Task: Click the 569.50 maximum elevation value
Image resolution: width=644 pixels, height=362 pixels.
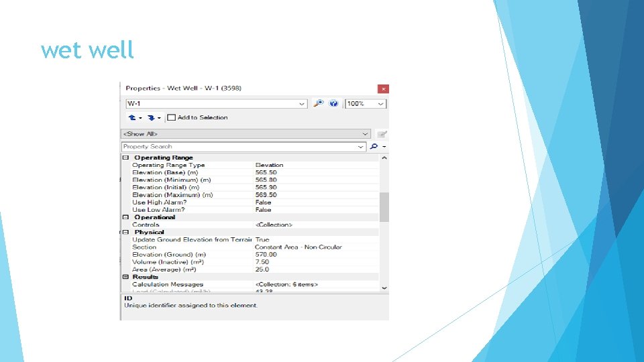Action: point(266,195)
